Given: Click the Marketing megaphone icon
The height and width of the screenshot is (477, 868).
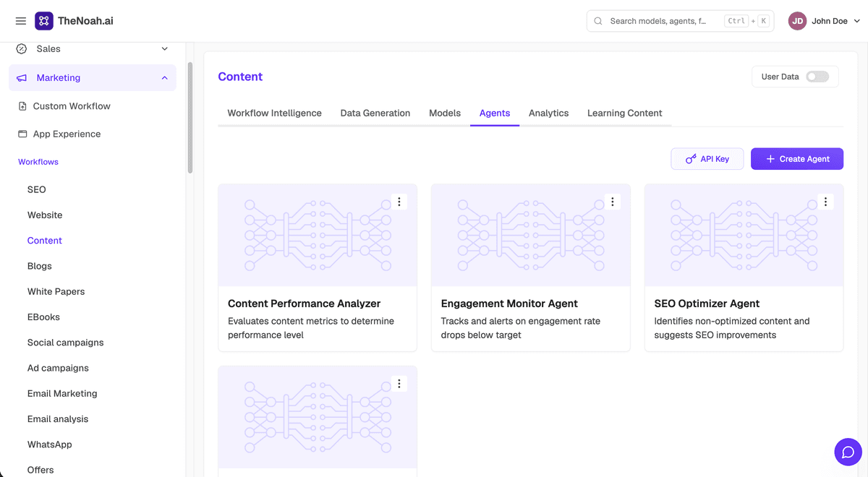Looking at the screenshot, I should coord(22,78).
